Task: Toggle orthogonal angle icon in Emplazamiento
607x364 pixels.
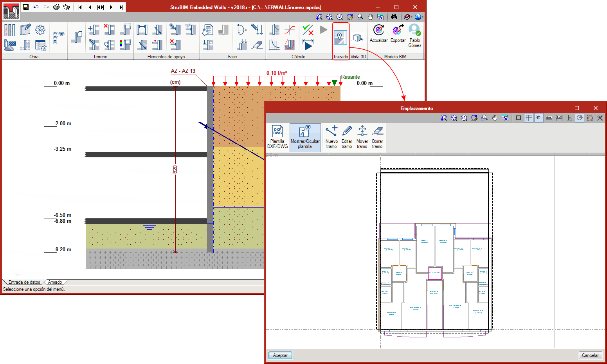Action: tap(569, 118)
